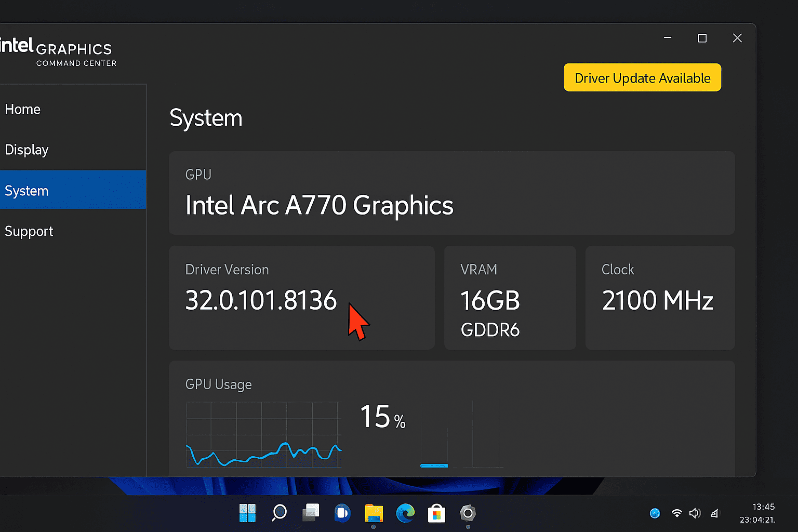798x532 pixels.
Task: Click the GDDR6 memory type text
Action: pos(490,330)
